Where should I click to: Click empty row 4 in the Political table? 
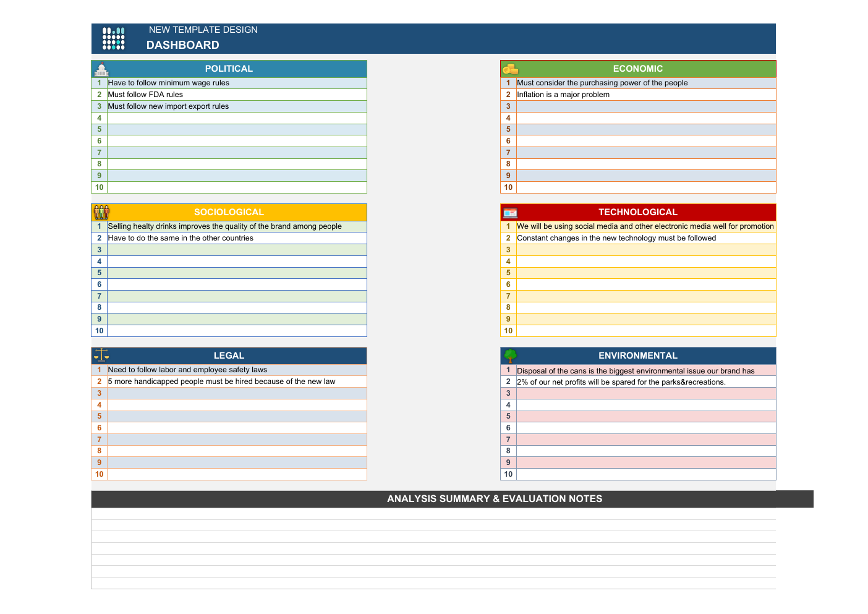[x=237, y=118]
